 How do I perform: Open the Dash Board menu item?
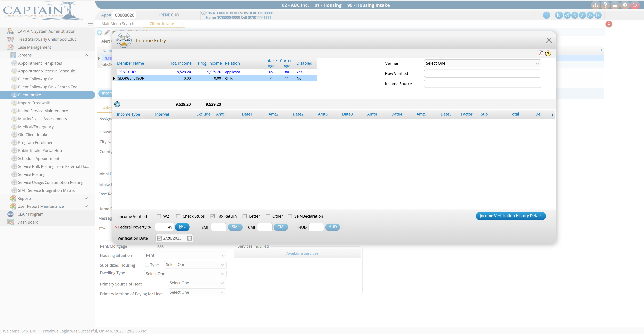tap(28, 222)
